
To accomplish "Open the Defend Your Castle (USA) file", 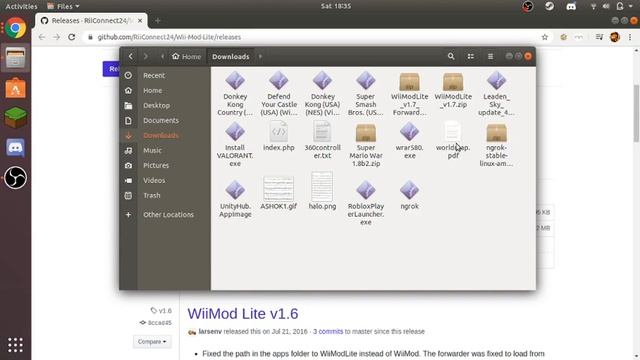I will [x=279, y=93].
